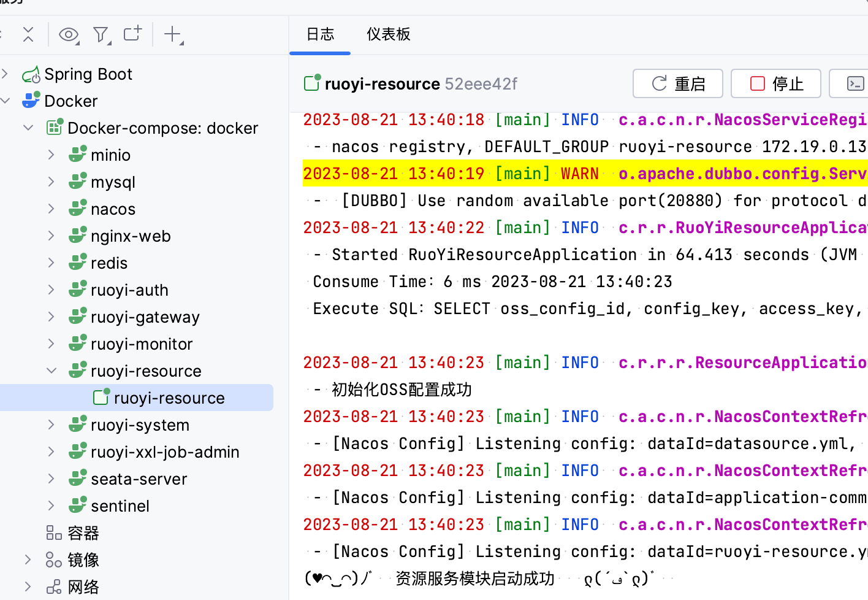Click the 初始化OSS配置成功 log line

pos(392,390)
